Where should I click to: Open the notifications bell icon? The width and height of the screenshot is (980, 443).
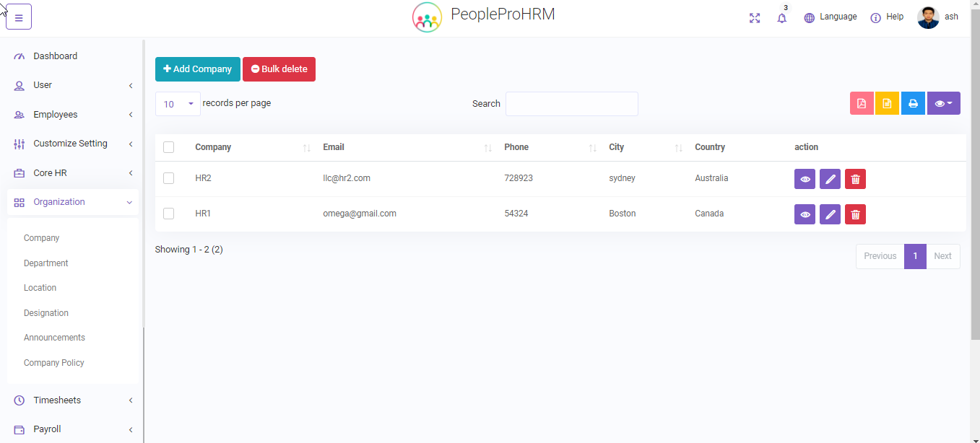(x=781, y=18)
